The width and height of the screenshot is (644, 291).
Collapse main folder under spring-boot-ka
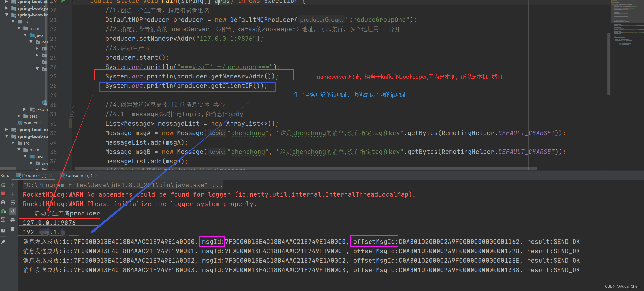(x=19, y=28)
